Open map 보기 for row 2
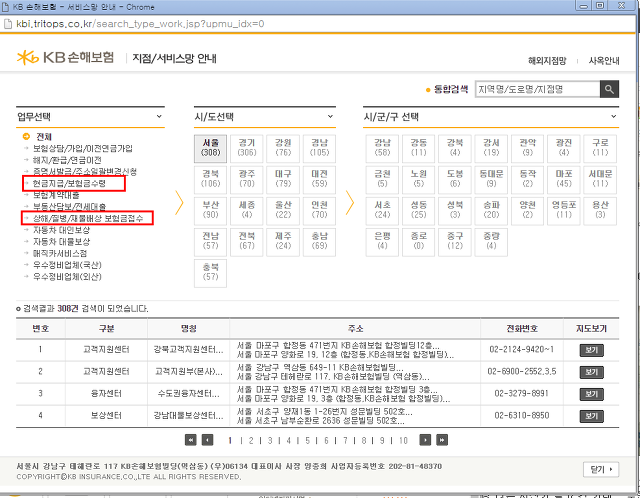Image resolution: width=640 pixels, height=498 pixels. (591, 372)
